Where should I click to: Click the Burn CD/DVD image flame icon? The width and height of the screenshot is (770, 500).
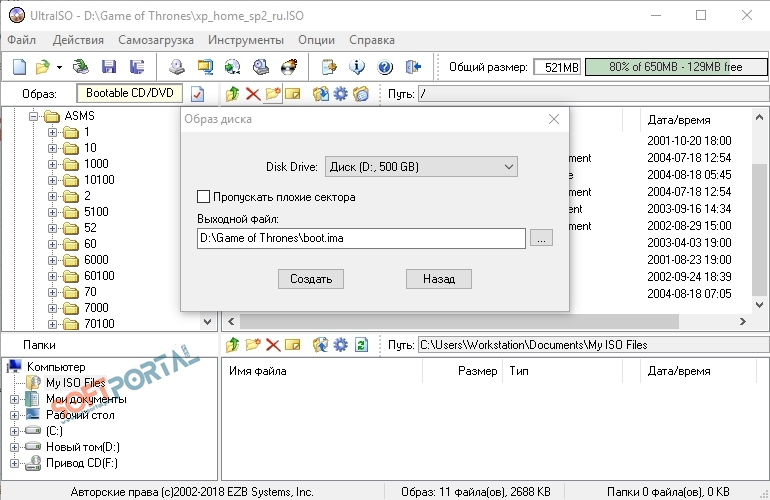pyautogui.click(x=289, y=66)
